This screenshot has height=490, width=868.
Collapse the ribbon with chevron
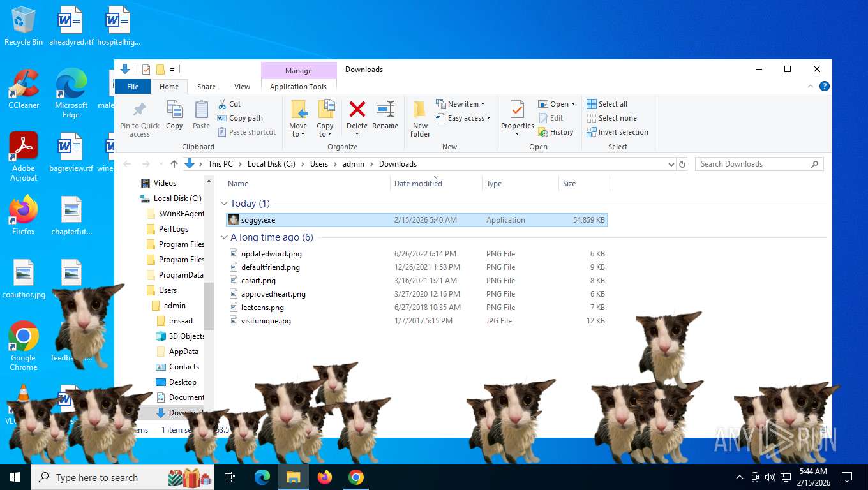811,87
